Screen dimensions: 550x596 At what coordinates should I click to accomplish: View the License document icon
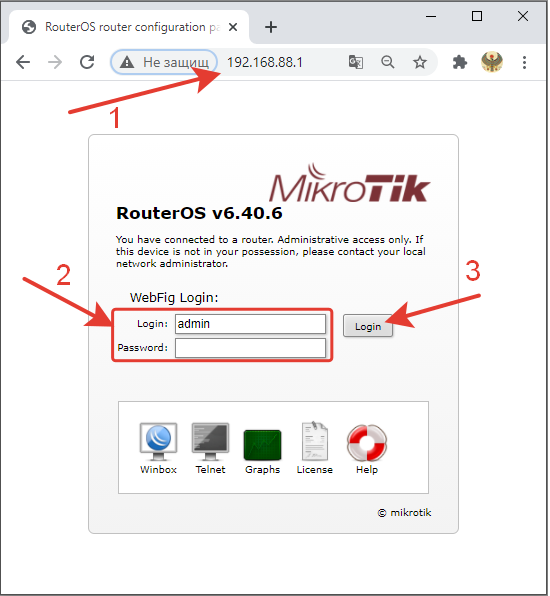pyautogui.click(x=314, y=441)
